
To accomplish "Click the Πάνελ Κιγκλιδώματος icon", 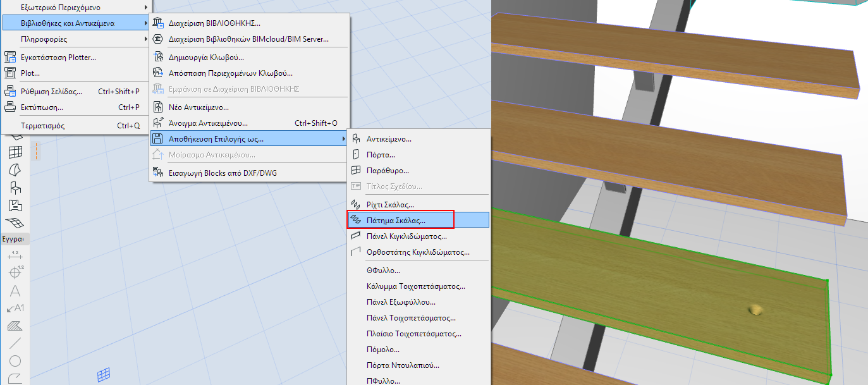I will point(356,236).
